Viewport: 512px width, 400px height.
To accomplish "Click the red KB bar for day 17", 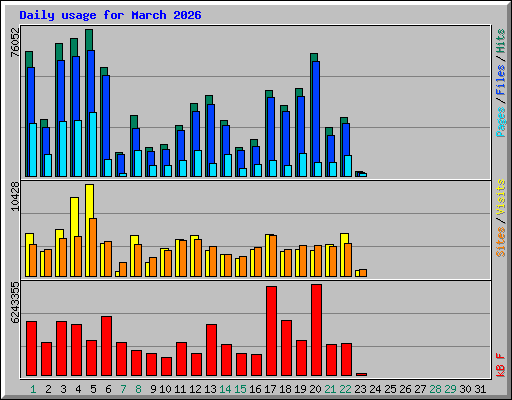I will [271, 331].
